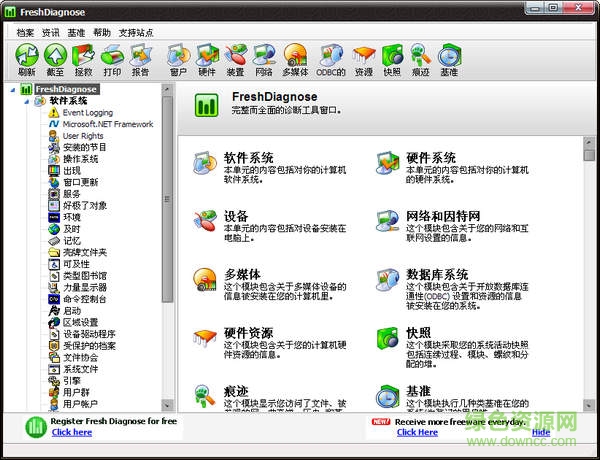The height and width of the screenshot is (460, 600).
Task: Click the ODBC的 database toolbar icon
Action: click(331, 57)
